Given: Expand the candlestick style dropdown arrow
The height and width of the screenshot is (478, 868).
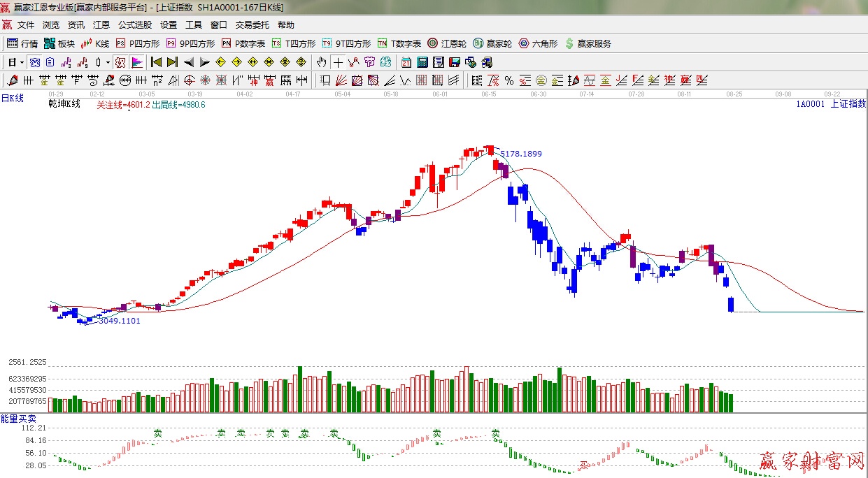Looking at the screenshot, I should tap(107, 62).
